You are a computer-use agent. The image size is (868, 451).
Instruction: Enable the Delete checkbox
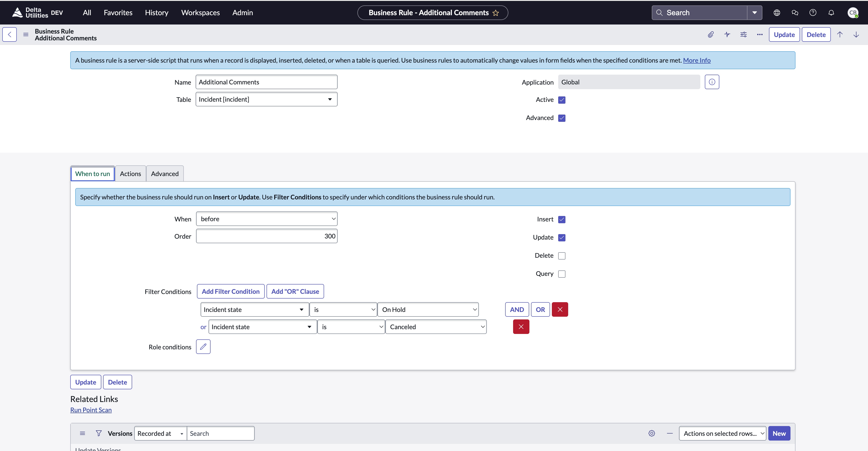click(561, 255)
